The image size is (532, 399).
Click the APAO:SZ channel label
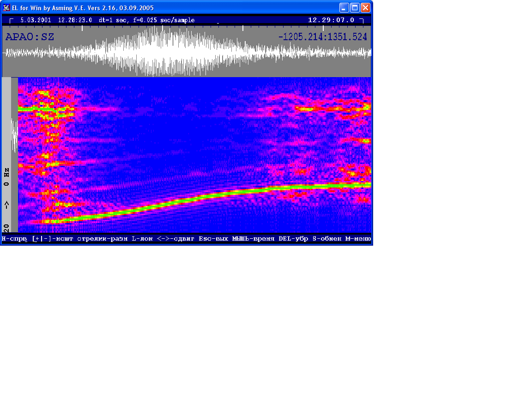[x=30, y=37]
